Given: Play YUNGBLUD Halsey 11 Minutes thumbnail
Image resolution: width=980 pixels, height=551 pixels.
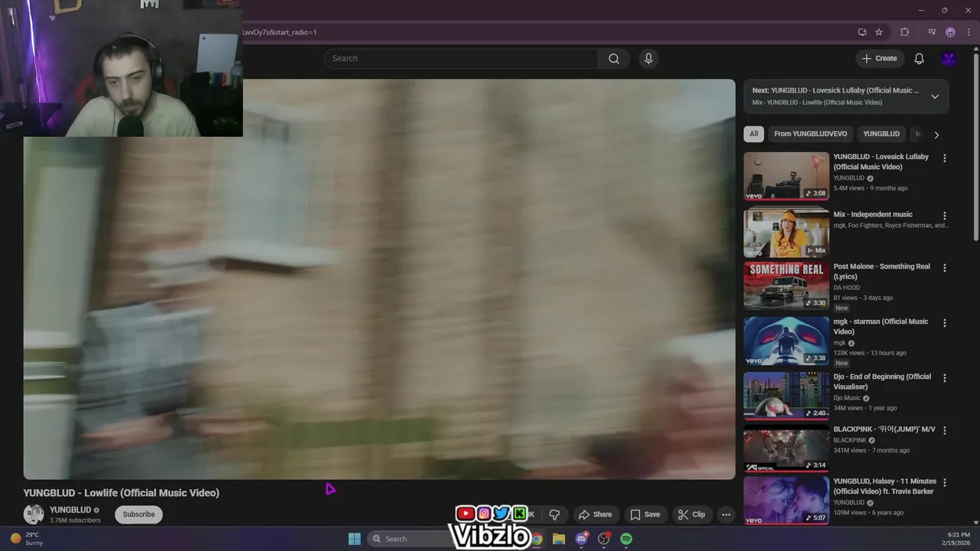Looking at the screenshot, I should (x=786, y=501).
